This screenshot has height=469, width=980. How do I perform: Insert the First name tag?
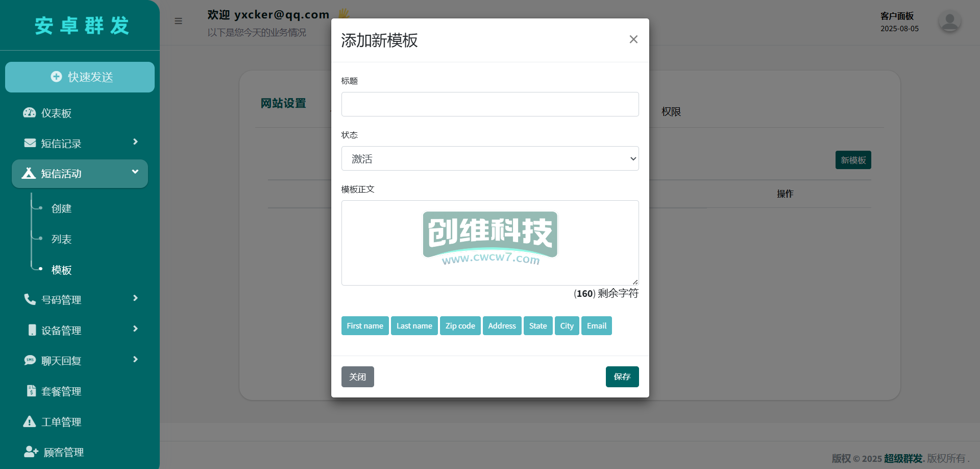(365, 326)
